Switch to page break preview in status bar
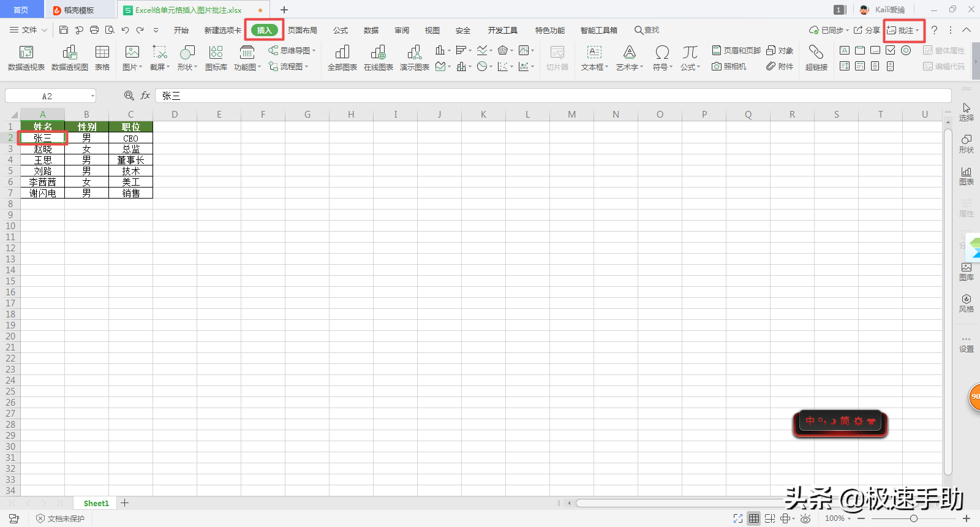The image size is (980, 527). pyautogui.click(x=770, y=518)
